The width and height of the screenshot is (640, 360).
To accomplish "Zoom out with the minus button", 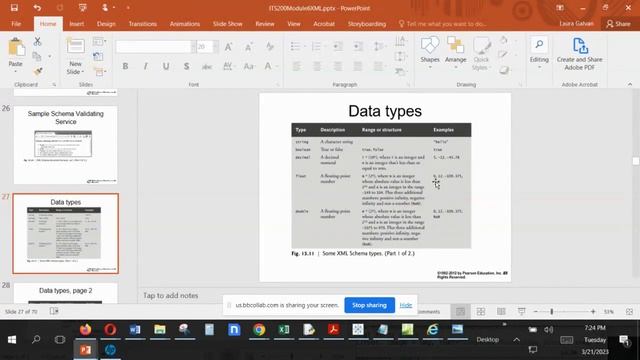I will (536, 311).
